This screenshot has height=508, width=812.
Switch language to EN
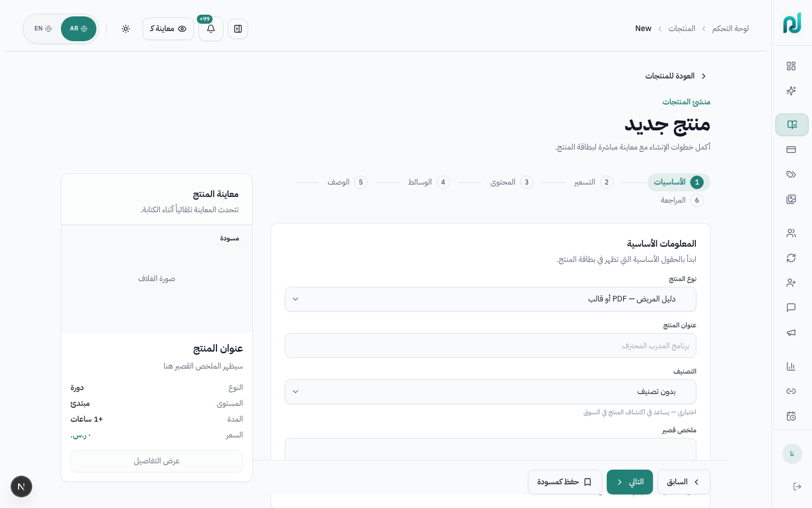coord(43,29)
